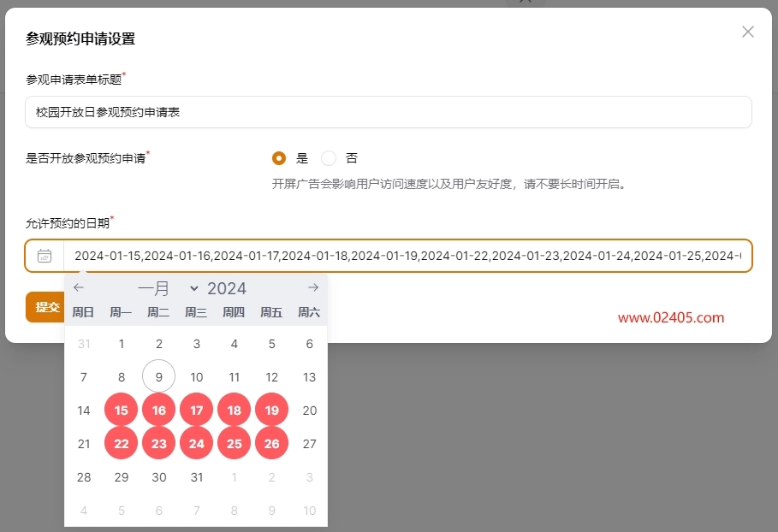778x532 pixels.
Task: Click the 2024 year field in calendar
Action: [227, 289]
